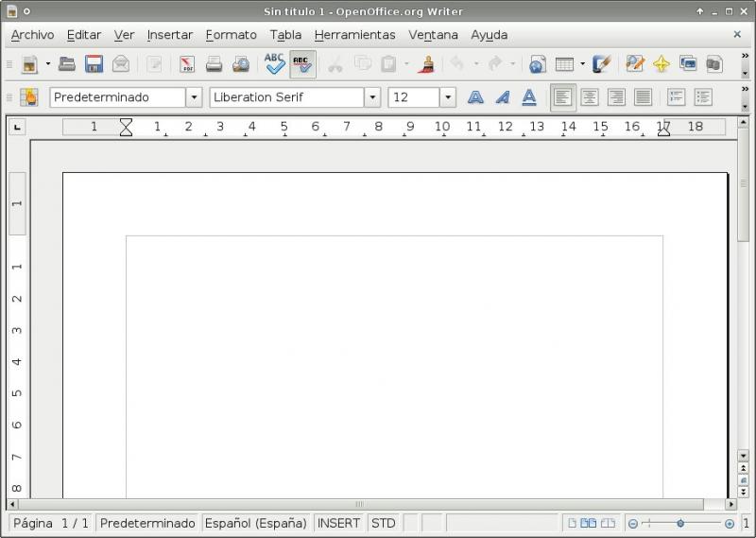Screen dimensions: 756x538
Task: Click the Cut scissors icon
Action: pos(335,64)
